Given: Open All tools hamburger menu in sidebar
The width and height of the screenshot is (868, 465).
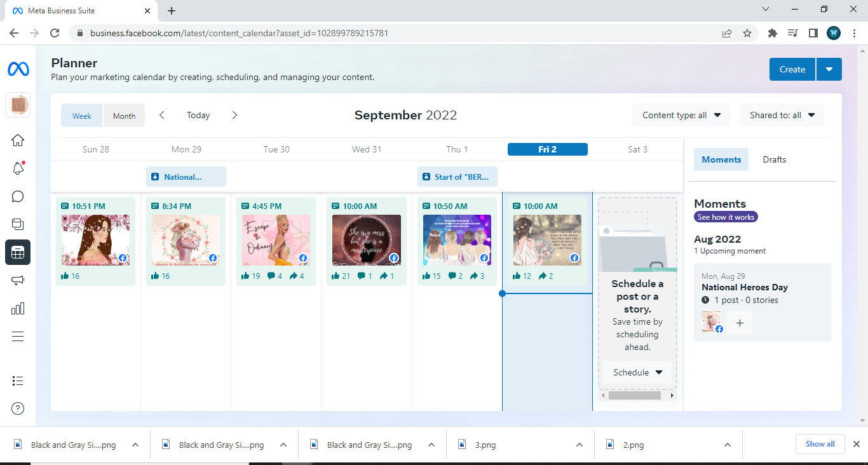Looking at the screenshot, I should click(18, 337).
